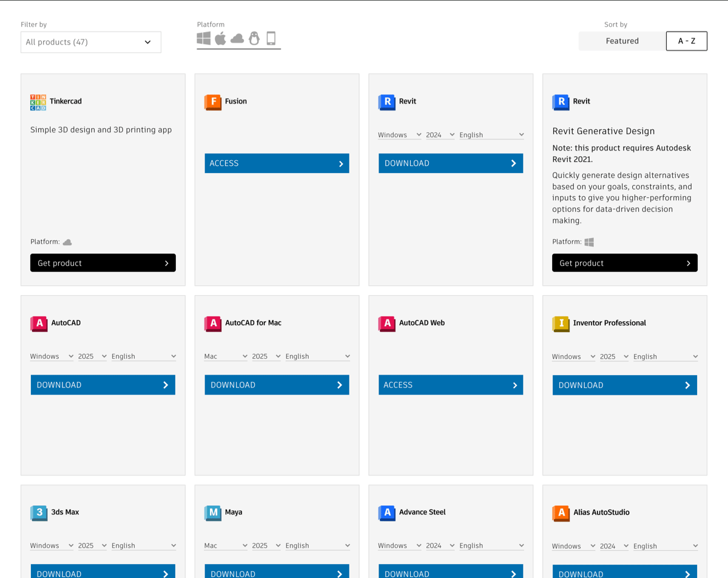728x578 pixels.
Task: Open Alias AutoStudio version dropdown showing 2024
Action: click(x=614, y=546)
